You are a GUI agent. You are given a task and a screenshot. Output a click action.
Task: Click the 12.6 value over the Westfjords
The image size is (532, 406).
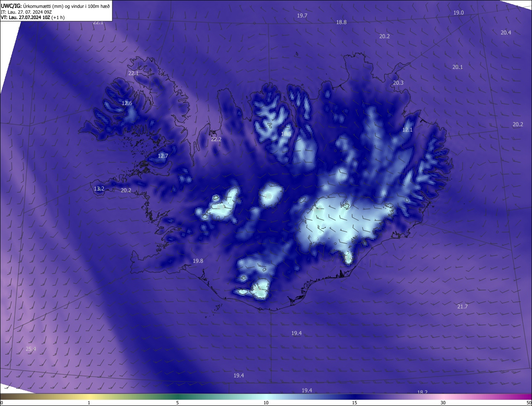tap(127, 103)
